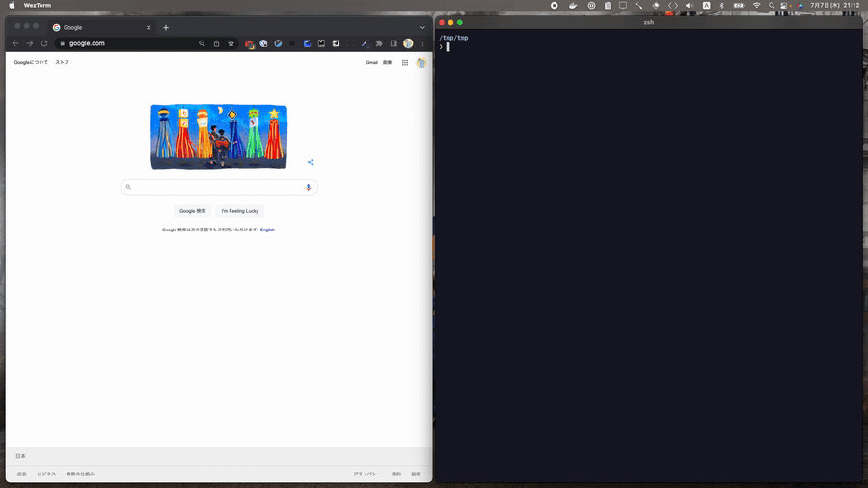Viewport: 868px width, 488px height.
Task: Expand the tab search chevron
Action: coord(422,27)
